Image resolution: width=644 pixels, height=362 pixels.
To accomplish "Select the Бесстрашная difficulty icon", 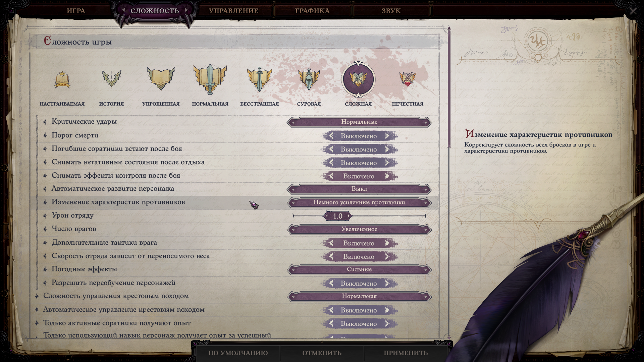I will coord(259,79).
